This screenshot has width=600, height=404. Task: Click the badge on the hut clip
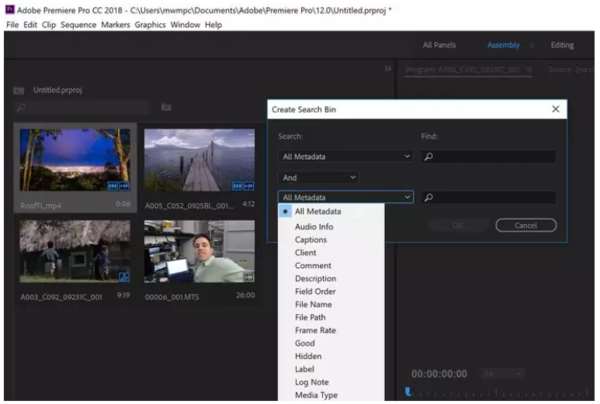pos(124,277)
